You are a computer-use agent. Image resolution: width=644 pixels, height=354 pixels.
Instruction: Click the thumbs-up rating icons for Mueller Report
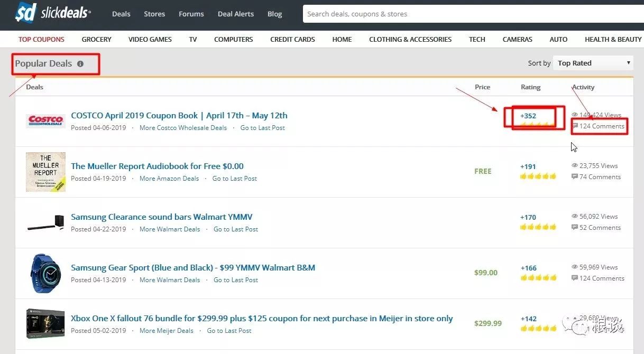tap(538, 176)
